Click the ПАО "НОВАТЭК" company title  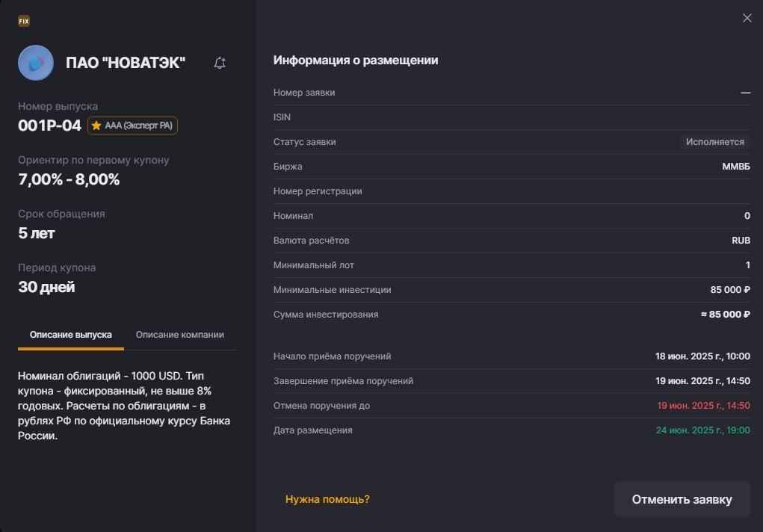point(126,64)
